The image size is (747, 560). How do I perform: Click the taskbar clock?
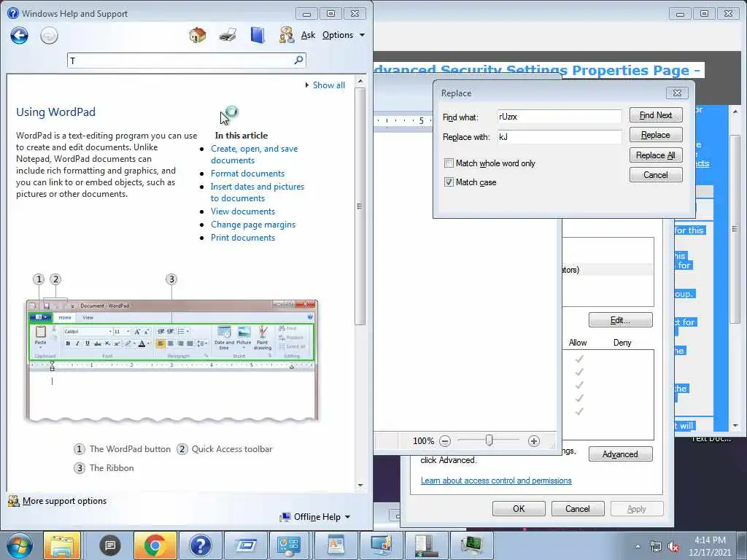pos(709,546)
